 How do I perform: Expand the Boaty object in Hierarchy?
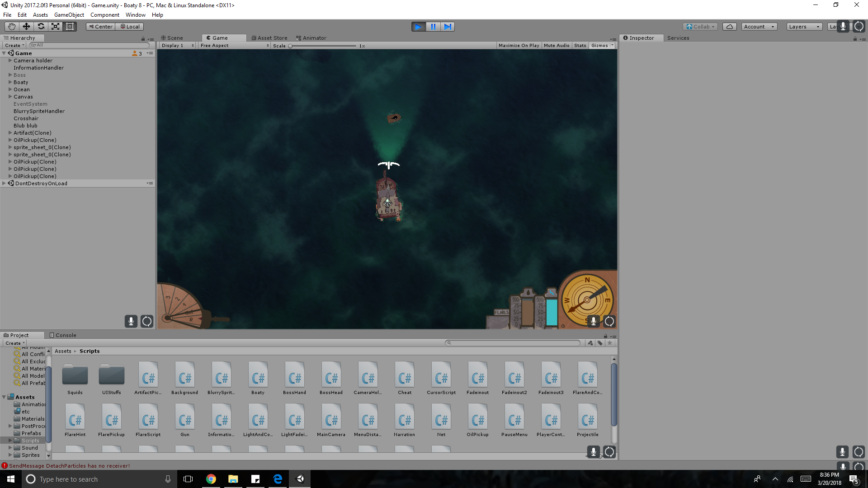tap(10, 82)
